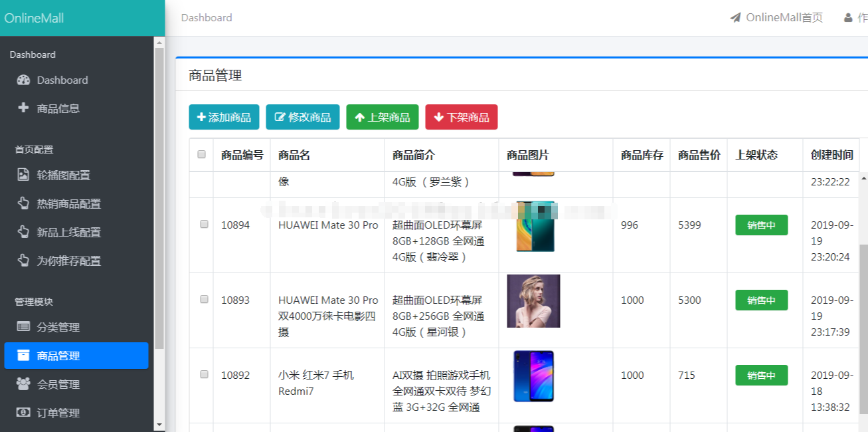Sort by 商品售价 column header
This screenshot has height=432, width=868.
click(x=699, y=155)
